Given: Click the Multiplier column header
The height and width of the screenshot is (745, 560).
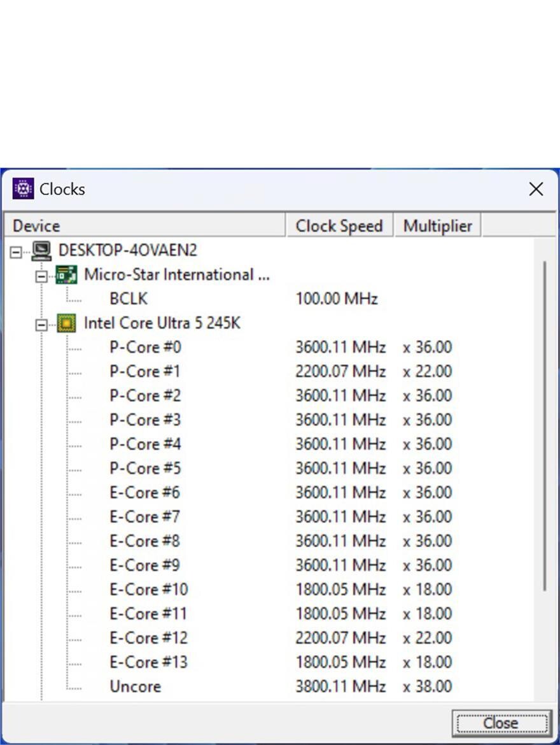Looking at the screenshot, I should pyautogui.click(x=437, y=225).
